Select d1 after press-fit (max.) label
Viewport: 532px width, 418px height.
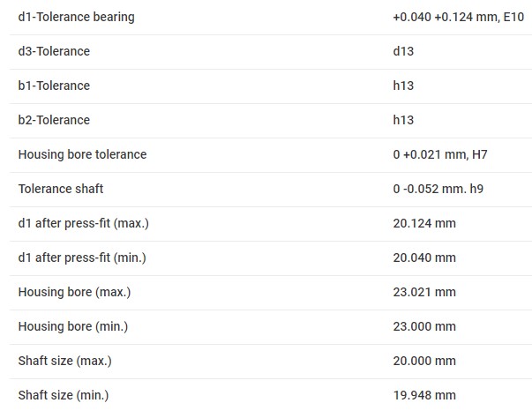click(x=84, y=223)
